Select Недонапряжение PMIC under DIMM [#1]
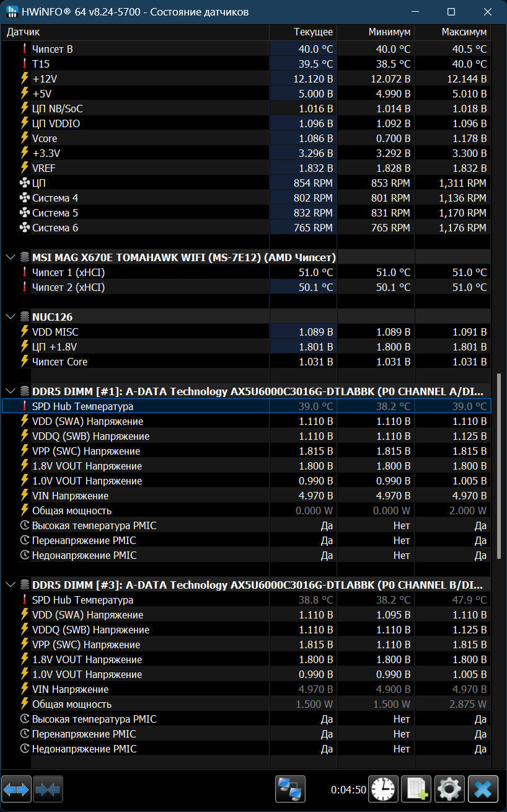This screenshot has width=507, height=812. point(247,555)
